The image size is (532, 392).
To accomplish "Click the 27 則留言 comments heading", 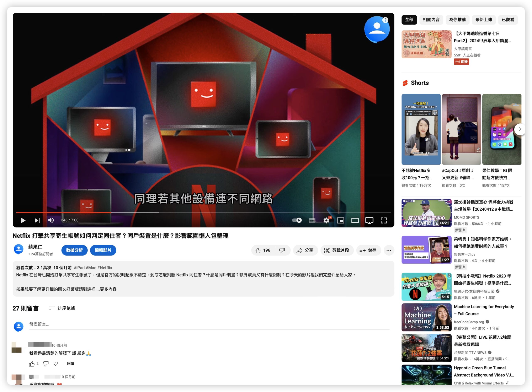I will [25, 308].
